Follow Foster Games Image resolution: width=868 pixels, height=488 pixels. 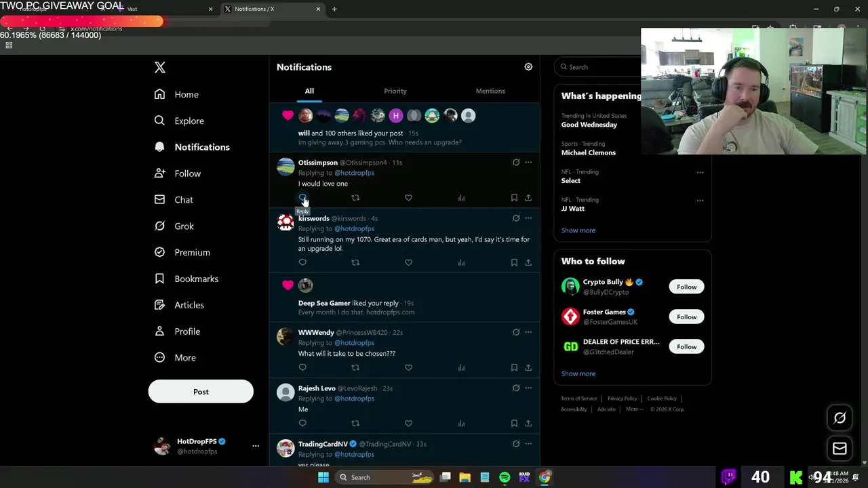click(686, 317)
